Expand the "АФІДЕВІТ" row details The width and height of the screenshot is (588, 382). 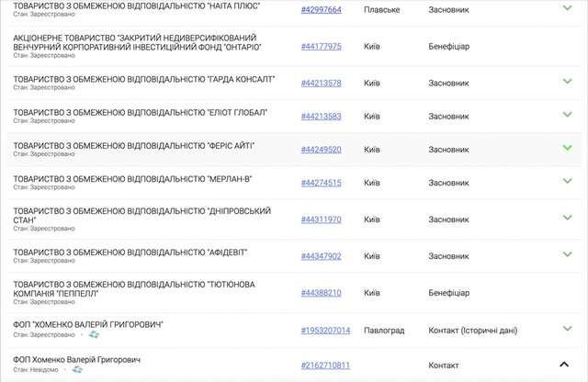pyautogui.click(x=567, y=254)
